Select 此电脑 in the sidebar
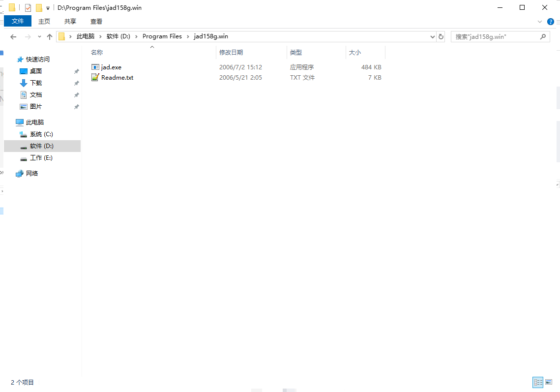 (35, 121)
